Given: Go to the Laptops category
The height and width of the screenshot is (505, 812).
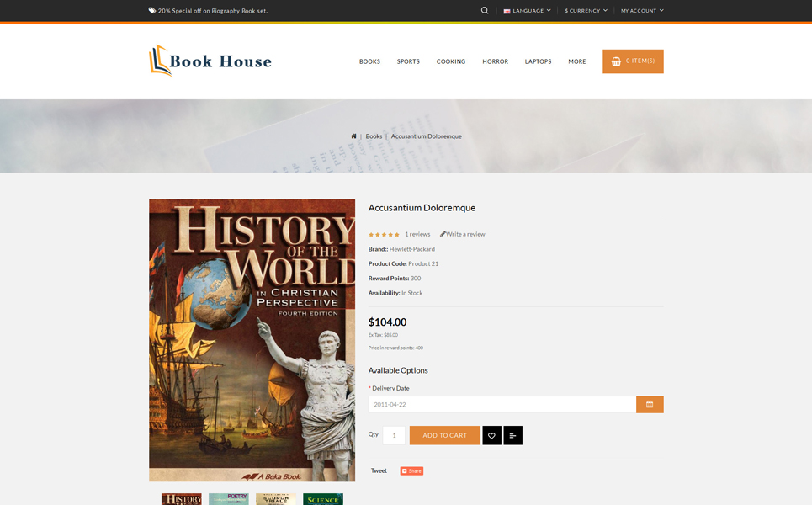Looking at the screenshot, I should click(x=538, y=61).
